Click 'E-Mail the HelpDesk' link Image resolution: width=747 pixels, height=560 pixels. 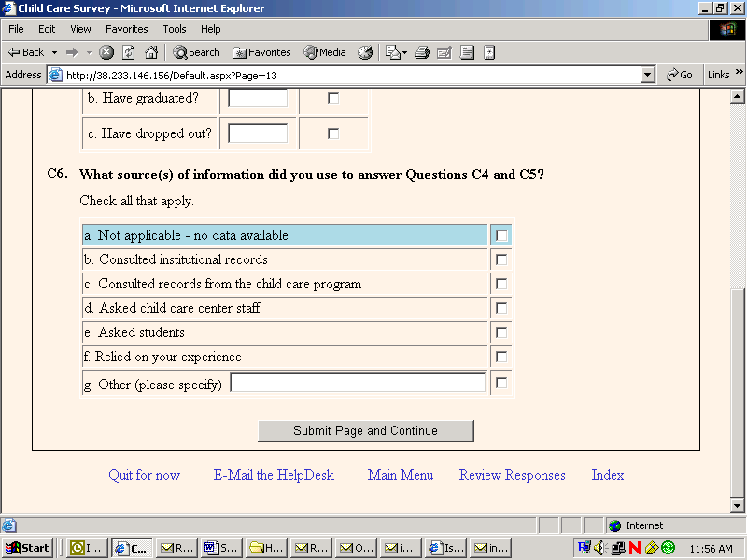click(274, 475)
